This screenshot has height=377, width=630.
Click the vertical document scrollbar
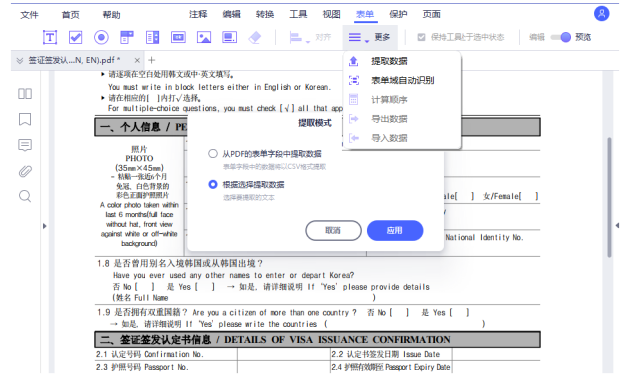pos(609,197)
